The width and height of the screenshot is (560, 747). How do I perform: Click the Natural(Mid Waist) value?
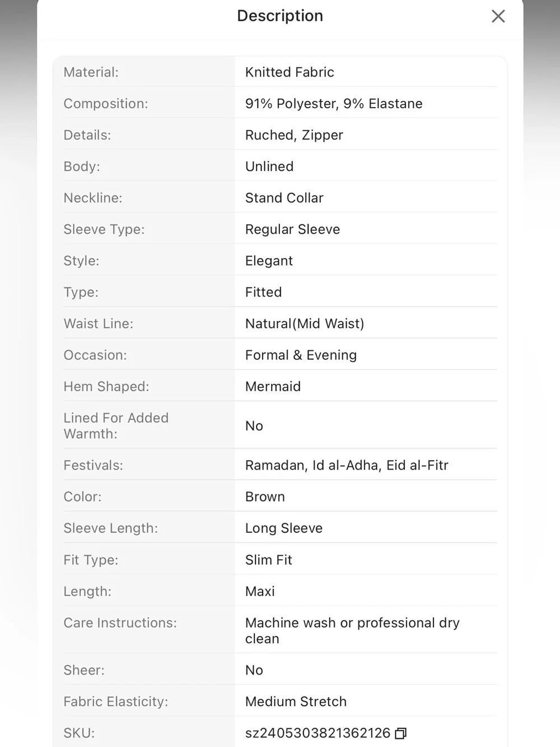pos(305,323)
